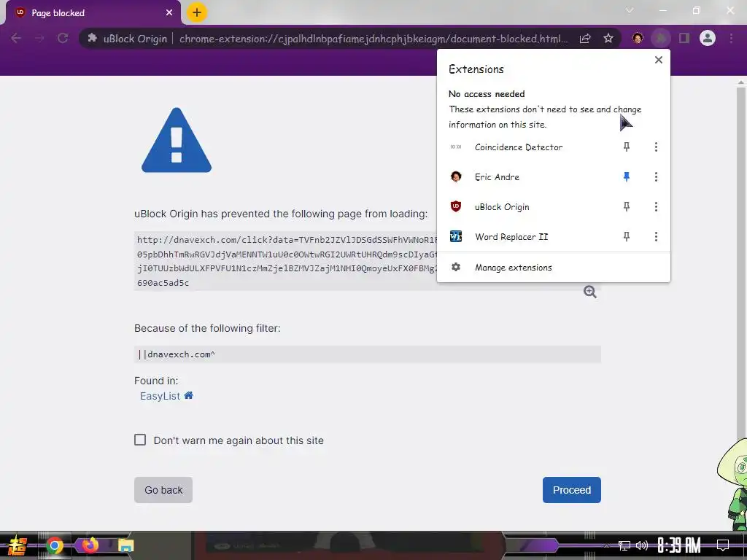Open the side panel icon
This screenshot has width=747, height=560.
click(x=684, y=38)
